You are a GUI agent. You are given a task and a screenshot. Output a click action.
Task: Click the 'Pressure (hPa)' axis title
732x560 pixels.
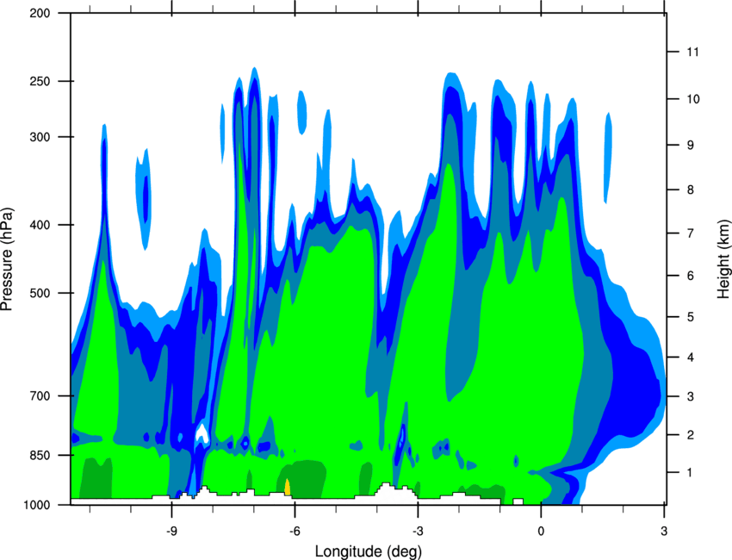tap(7, 259)
